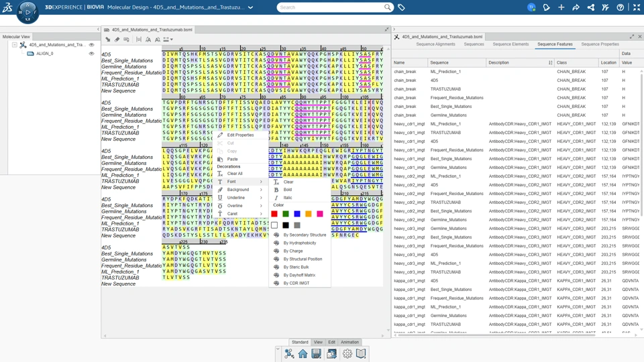
Task: Collapse the 4D5_and_Mutations tree node
Action: pyautogui.click(x=15, y=45)
